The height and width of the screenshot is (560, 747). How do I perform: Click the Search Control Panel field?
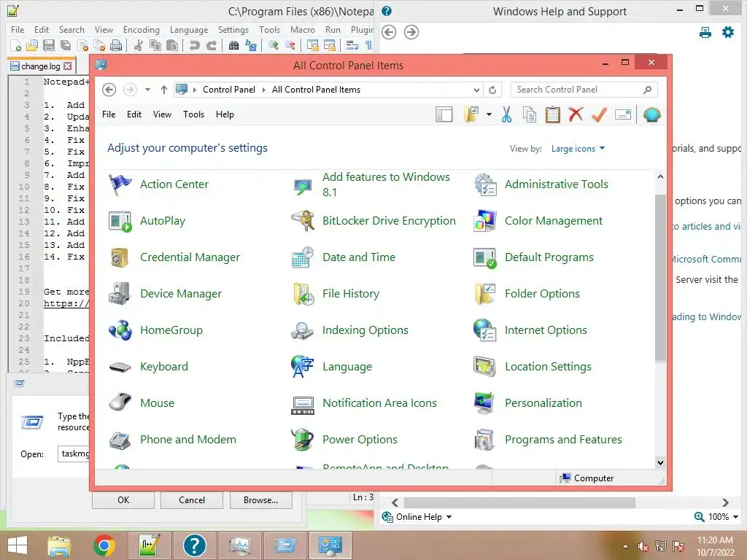pos(584,90)
